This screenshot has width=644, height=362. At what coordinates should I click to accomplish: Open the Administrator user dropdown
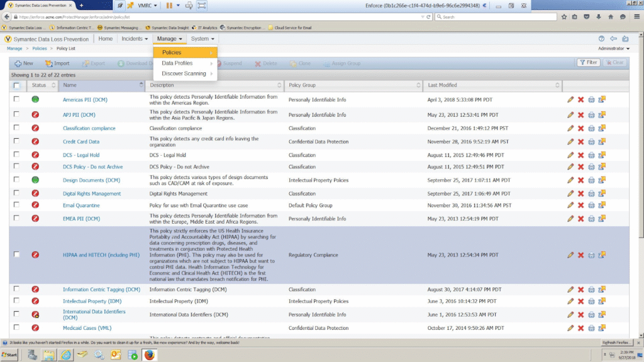(613, 48)
